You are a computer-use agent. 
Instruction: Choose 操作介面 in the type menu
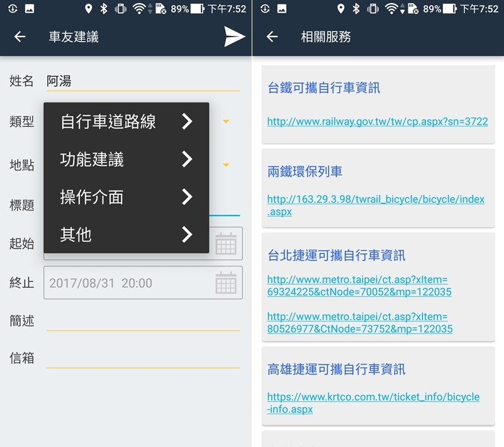point(126,197)
